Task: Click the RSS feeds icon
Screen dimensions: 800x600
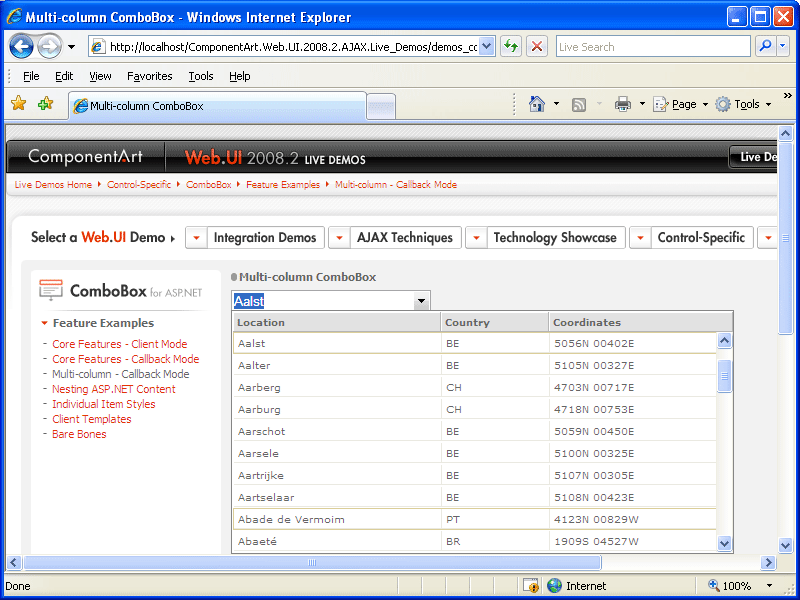Action: [x=579, y=105]
